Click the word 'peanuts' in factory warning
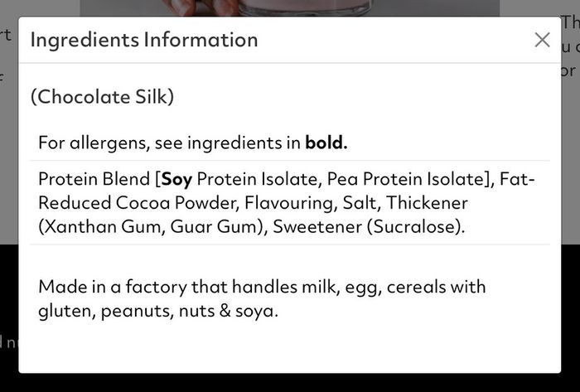The height and width of the screenshot is (392, 580). click(x=137, y=311)
